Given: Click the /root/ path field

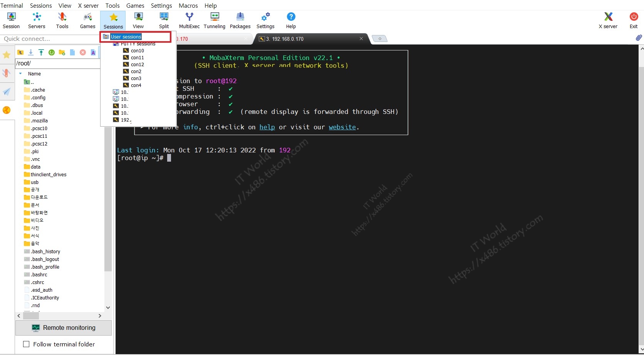Looking at the screenshot, I should (x=57, y=63).
